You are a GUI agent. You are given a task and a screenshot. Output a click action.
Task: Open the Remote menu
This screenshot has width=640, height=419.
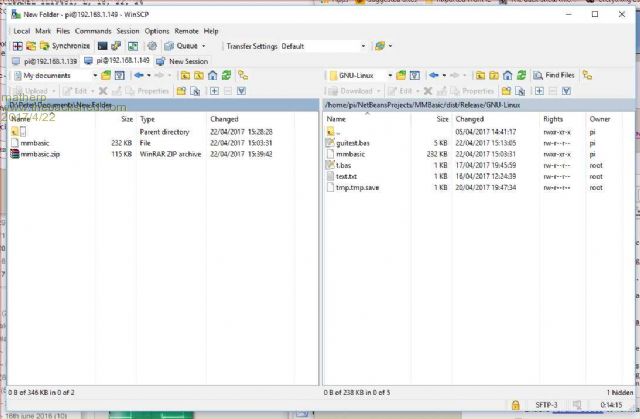pyautogui.click(x=186, y=31)
